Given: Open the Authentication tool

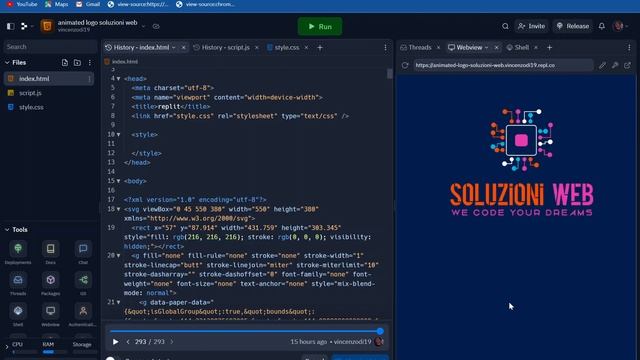Looking at the screenshot, I should coord(83,311).
